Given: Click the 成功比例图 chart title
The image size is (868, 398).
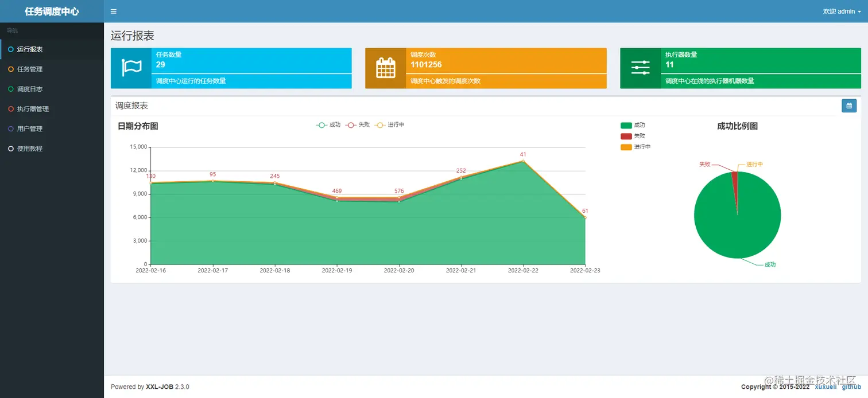Looking at the screenshot, I should [738, 126].
